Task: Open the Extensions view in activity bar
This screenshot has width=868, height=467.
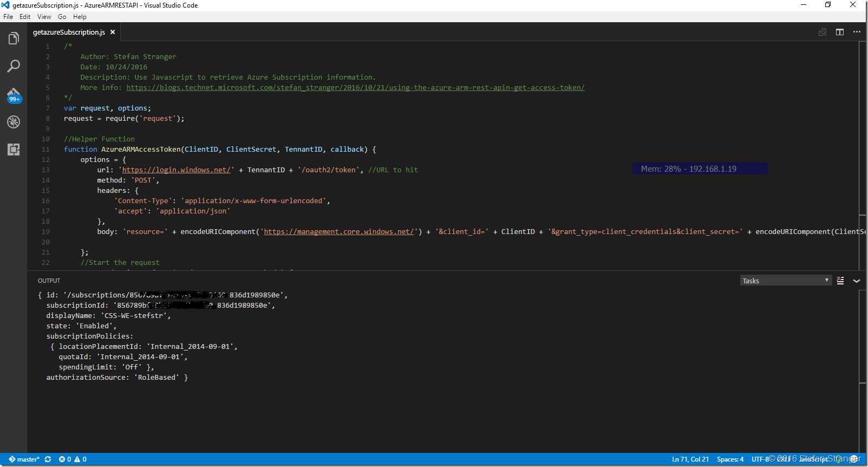Action: tap(14, 150)
